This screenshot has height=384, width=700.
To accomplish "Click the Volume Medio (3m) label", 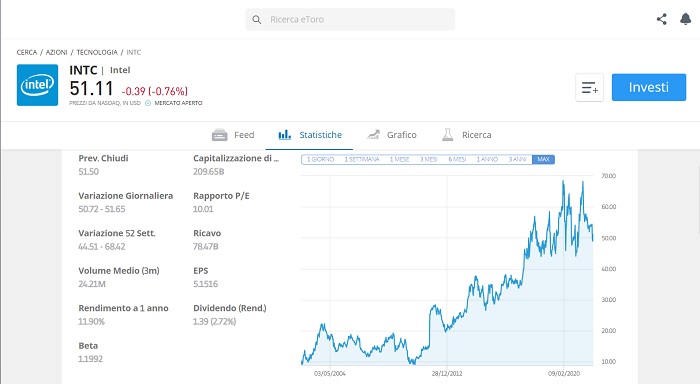I will (119, 271).
